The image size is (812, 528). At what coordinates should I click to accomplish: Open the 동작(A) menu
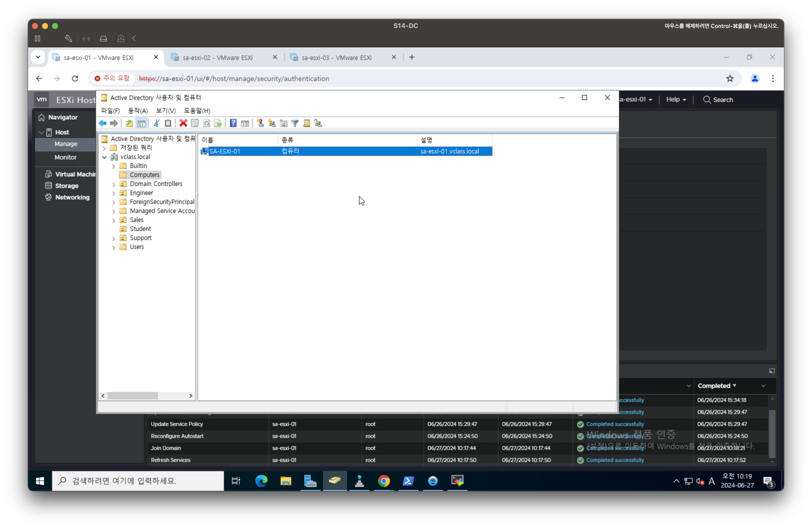pyautogui.click(x=137, y=110)
